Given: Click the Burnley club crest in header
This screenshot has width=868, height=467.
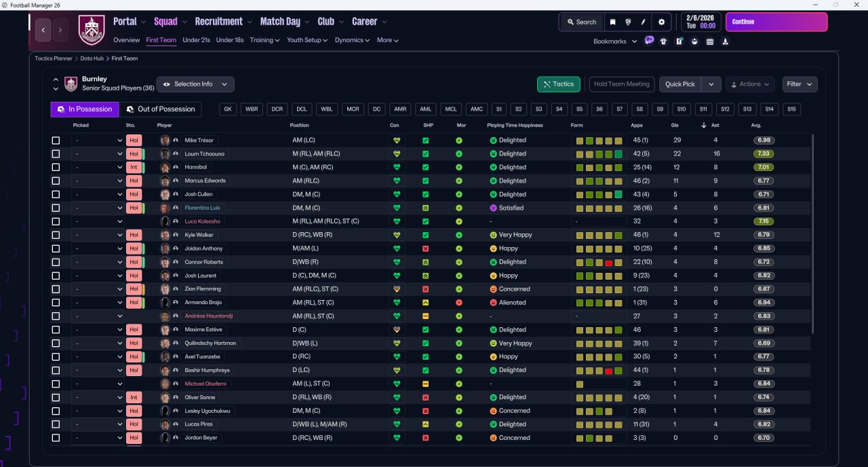Looking at the screenshot, I should [92, 30].
